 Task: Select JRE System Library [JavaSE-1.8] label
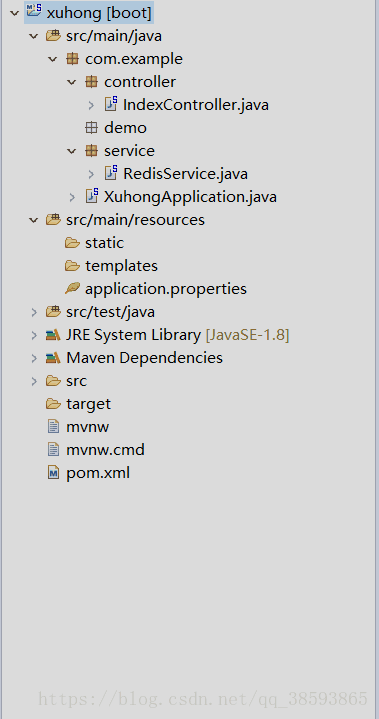tap(177, 335)
